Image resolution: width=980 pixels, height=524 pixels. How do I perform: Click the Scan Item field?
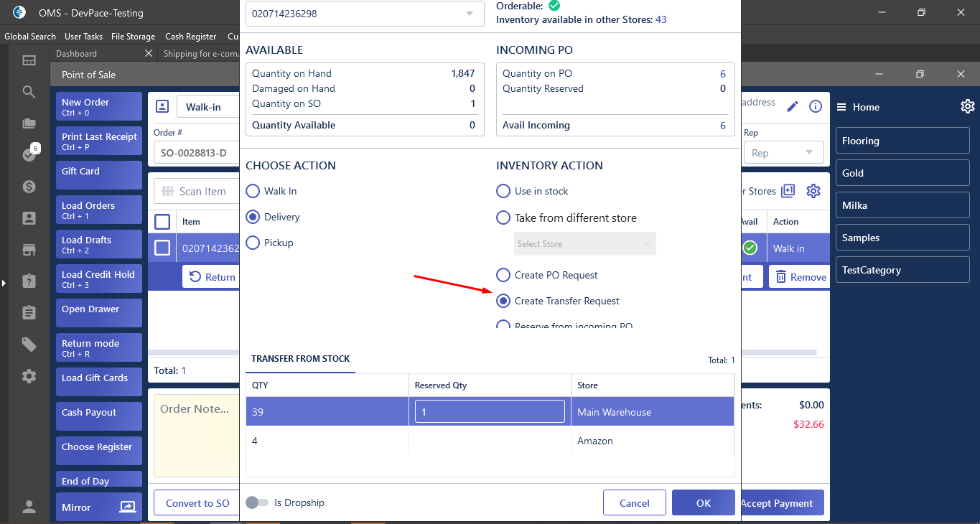pyautogui.click(x=197, y=191)
